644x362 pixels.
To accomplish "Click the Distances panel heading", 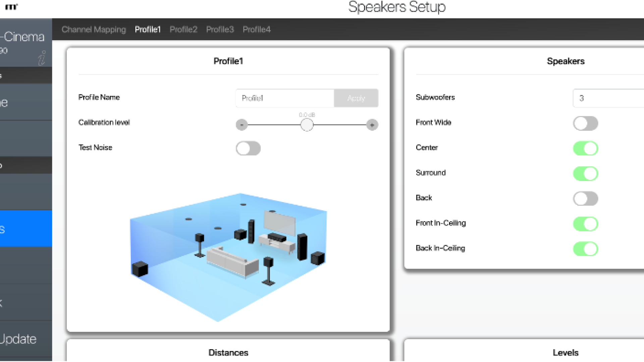I will pos(228,353).
